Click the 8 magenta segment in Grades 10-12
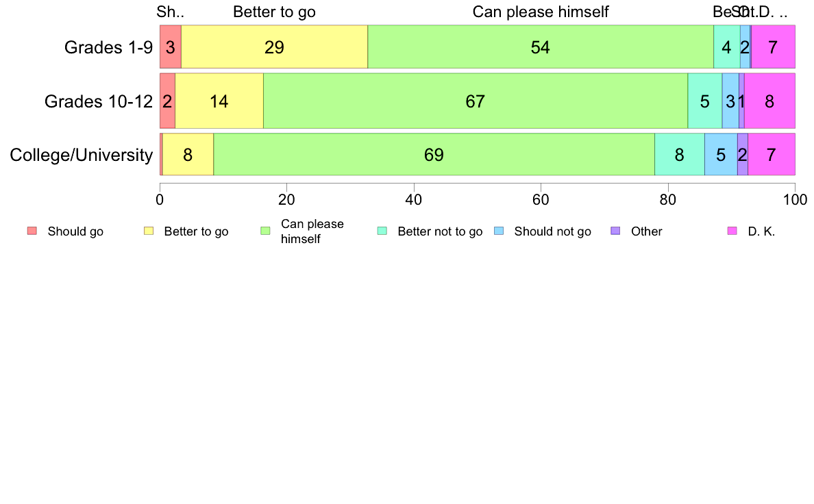 770,101
